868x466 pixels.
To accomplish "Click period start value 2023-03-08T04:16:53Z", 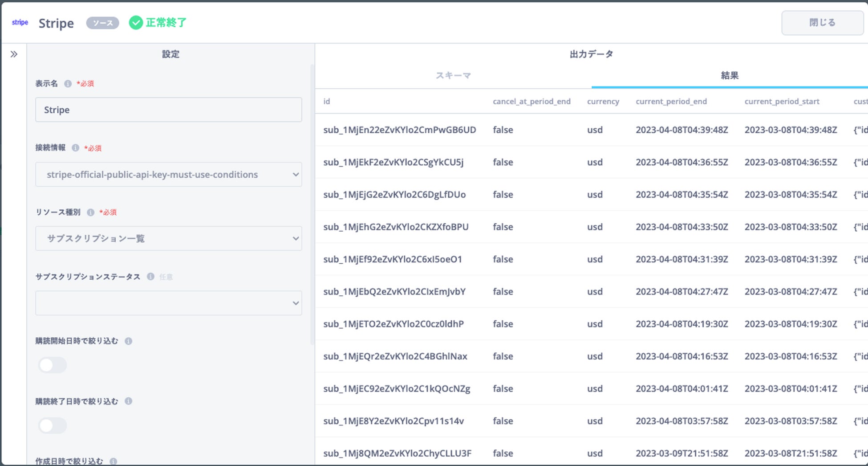I will coord(791,356).
